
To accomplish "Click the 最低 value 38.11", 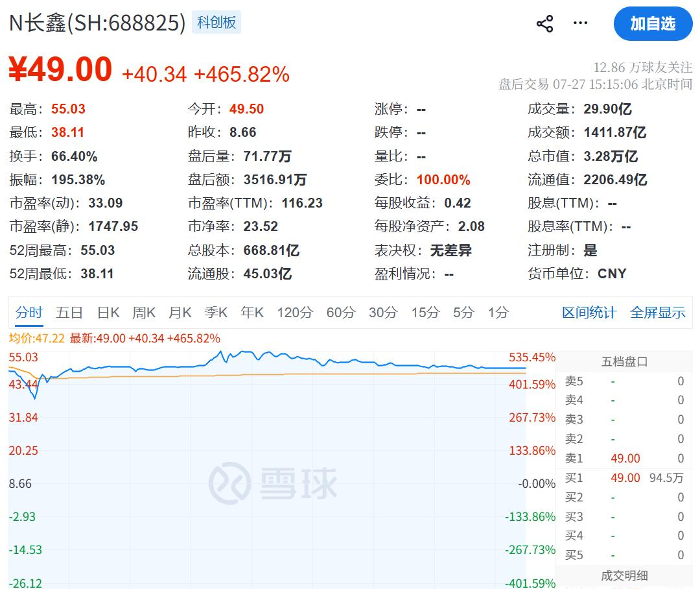I will [x=67, y=132].
